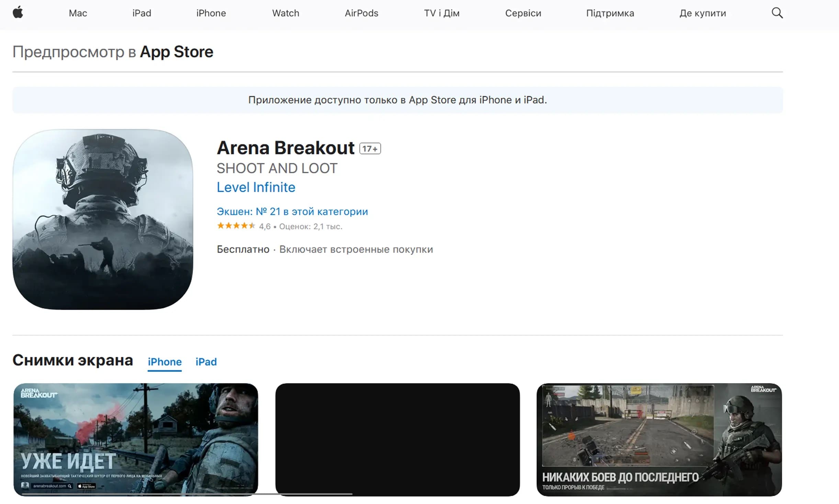Open the iPhone navigation item
The width and height of the screenshot is (839, 504).
point(211,13)
